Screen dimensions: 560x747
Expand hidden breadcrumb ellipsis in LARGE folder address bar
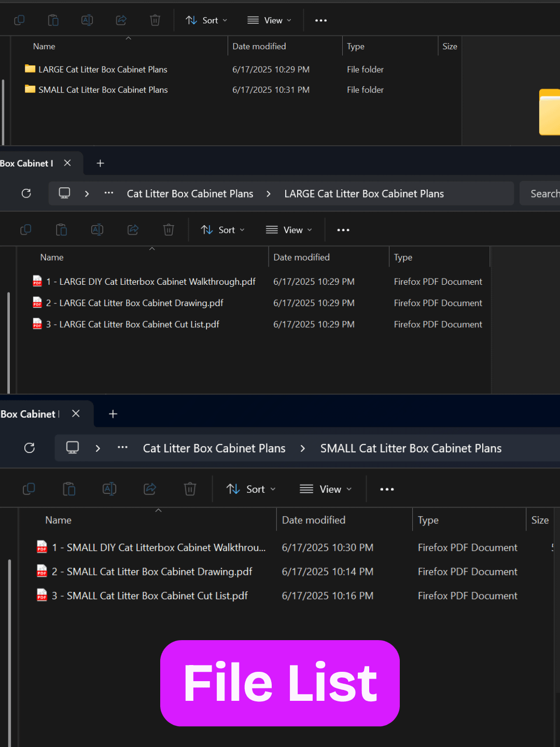click(109, 193)
